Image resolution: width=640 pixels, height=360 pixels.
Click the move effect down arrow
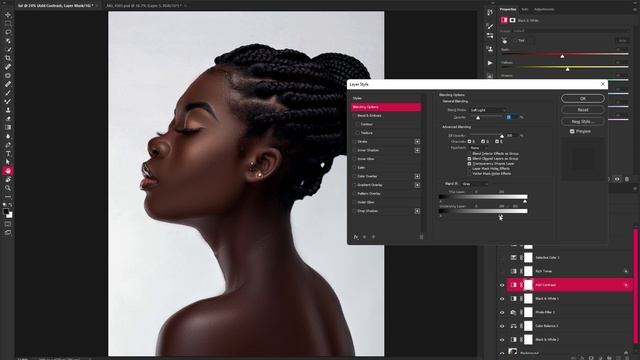tap(373, 237)
